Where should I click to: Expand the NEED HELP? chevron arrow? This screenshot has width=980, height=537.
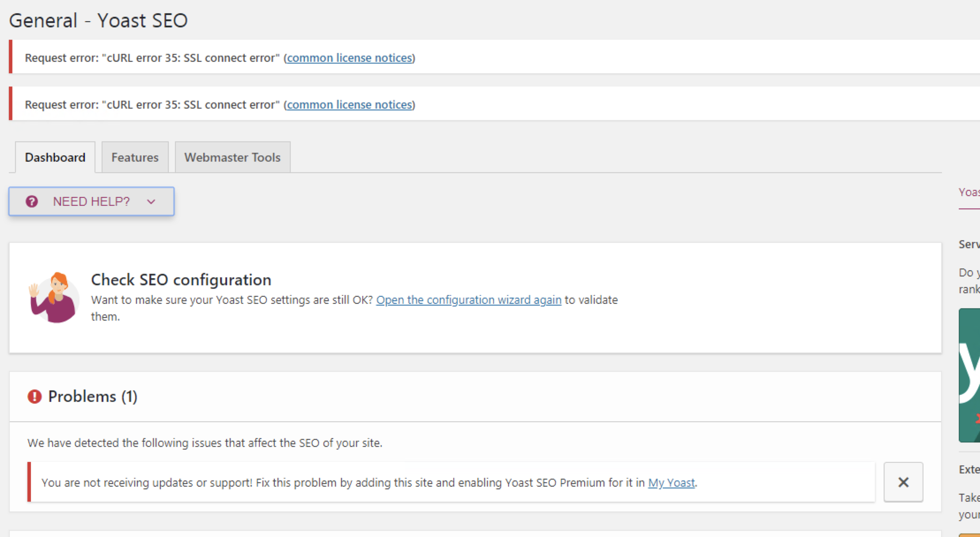151,202
